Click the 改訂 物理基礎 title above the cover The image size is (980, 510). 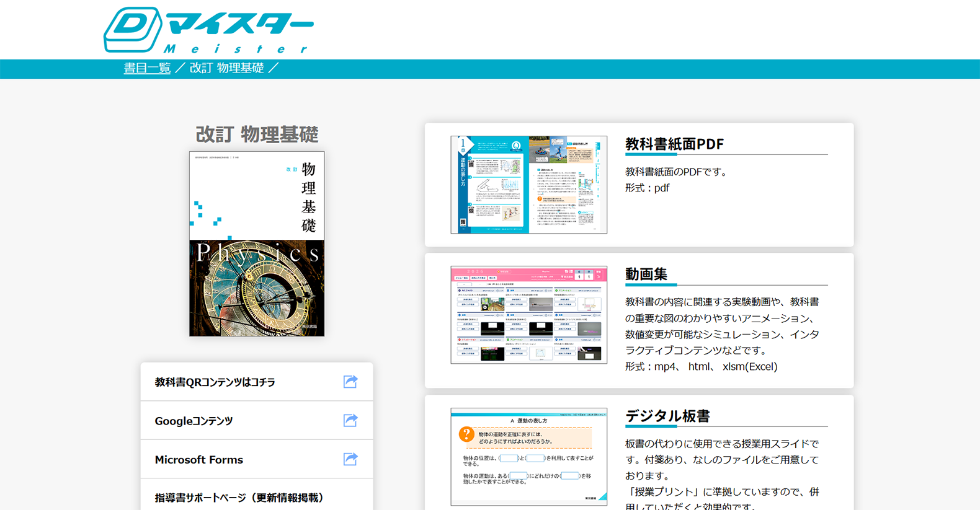[257, 134]
